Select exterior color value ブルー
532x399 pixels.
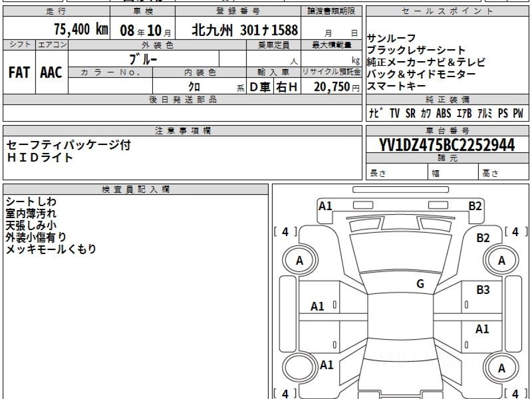coord(144,59)
